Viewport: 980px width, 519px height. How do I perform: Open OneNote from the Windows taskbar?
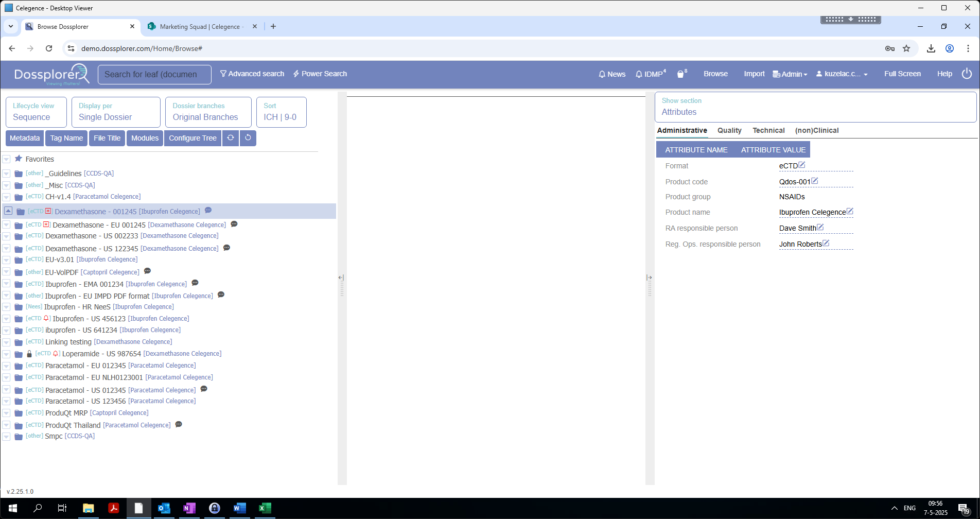[189, 508]
